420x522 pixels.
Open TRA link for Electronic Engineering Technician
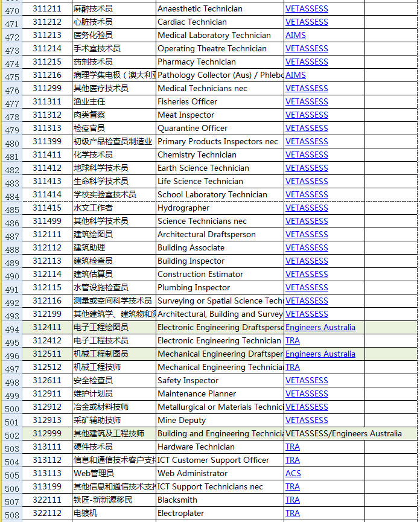coord(293,341)
